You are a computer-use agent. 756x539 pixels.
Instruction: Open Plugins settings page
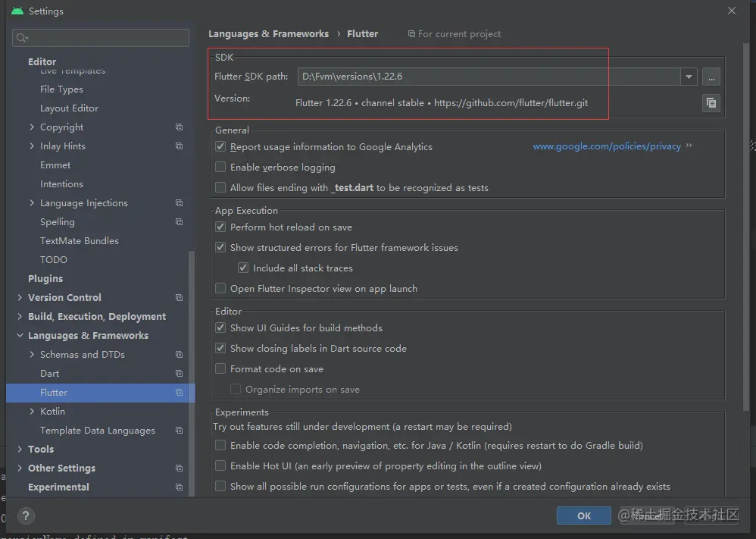pos(45,278)
